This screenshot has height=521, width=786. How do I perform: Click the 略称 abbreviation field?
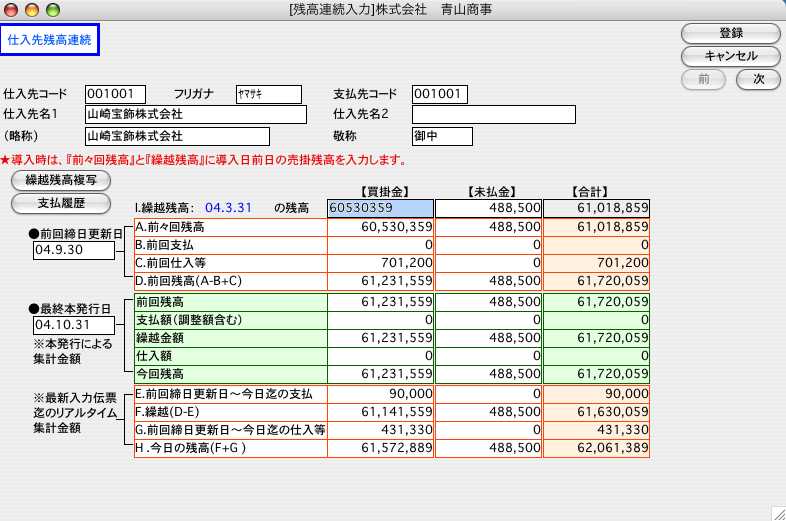[x=177, y=136]
